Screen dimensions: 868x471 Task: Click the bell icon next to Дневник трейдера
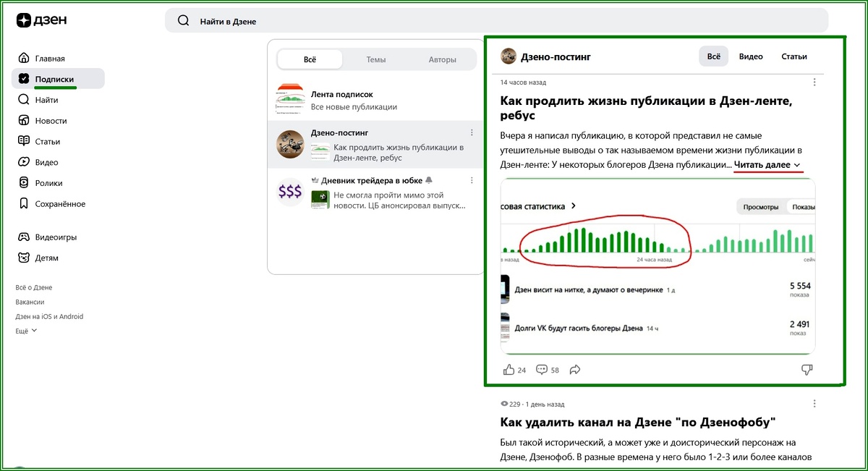point(429,179)
